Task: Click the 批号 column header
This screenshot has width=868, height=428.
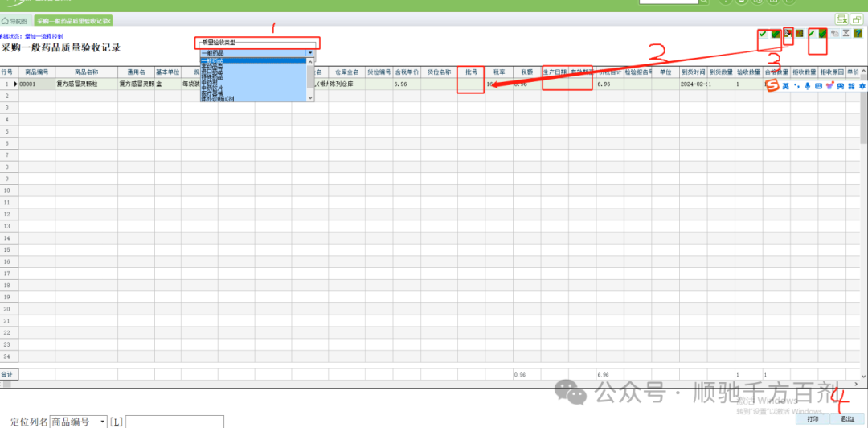Action: [472, 72]
